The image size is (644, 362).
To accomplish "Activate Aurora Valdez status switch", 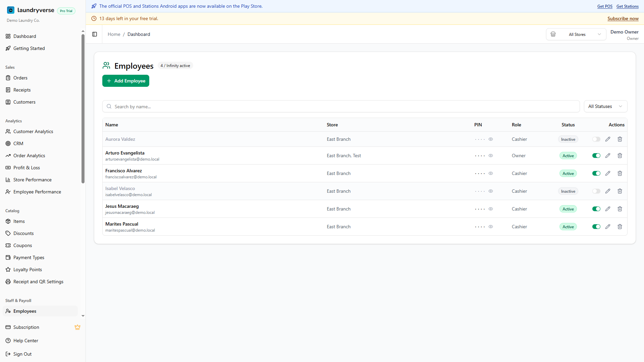I will point(596,139).
